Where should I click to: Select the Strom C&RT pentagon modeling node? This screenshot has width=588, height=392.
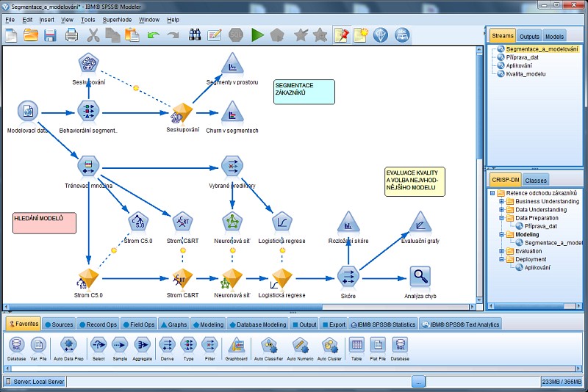point(182,222)
